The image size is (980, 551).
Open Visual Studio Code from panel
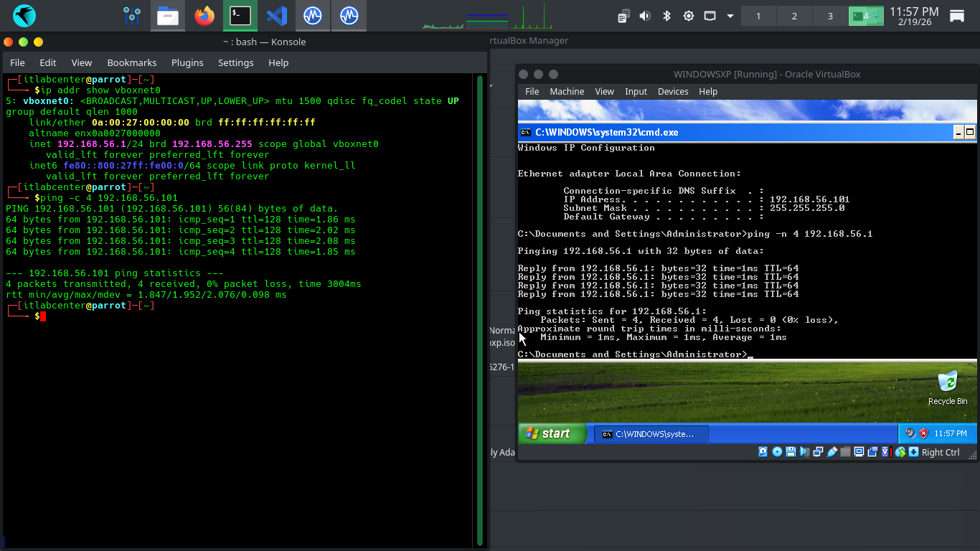[x=276, y=16]
